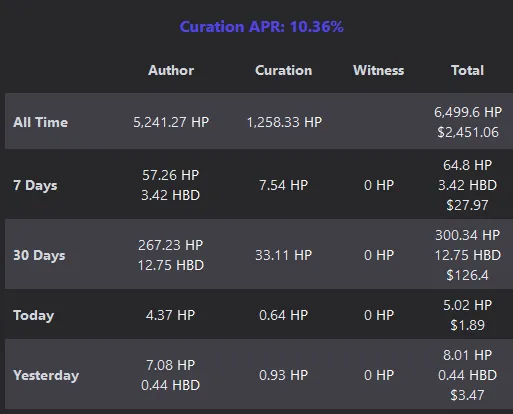This screenshot has width=513, height=414.
Task: Click the 7.54 HP curation value
Action: [284, 185]
